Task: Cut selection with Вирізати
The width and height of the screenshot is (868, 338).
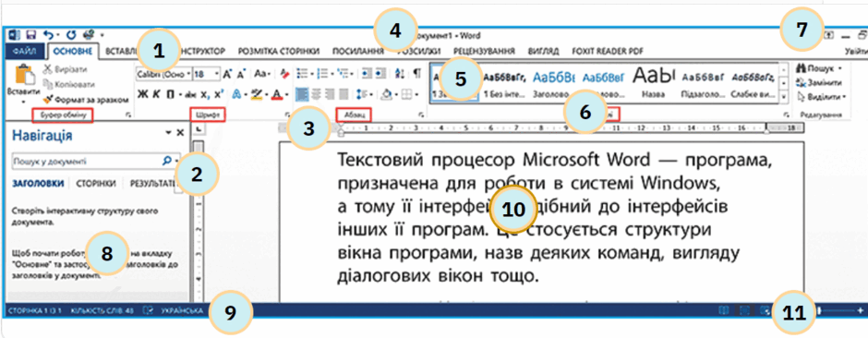Action: click(66, 70)
